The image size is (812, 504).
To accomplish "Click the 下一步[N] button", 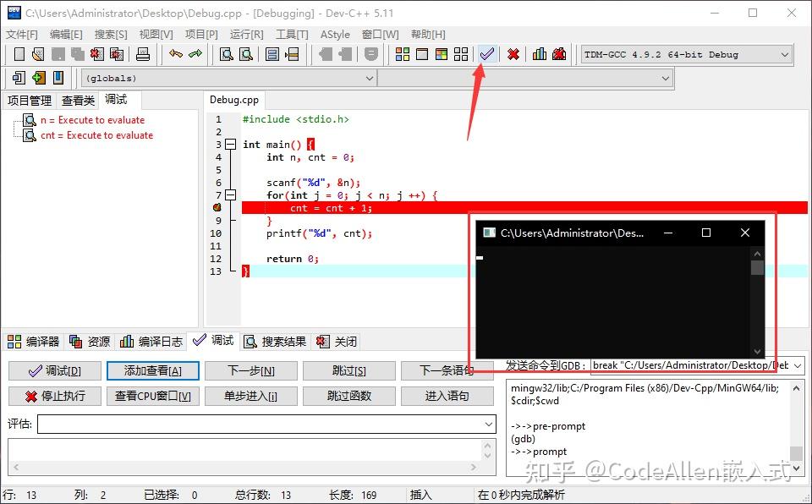I will (x=251, y=371).
